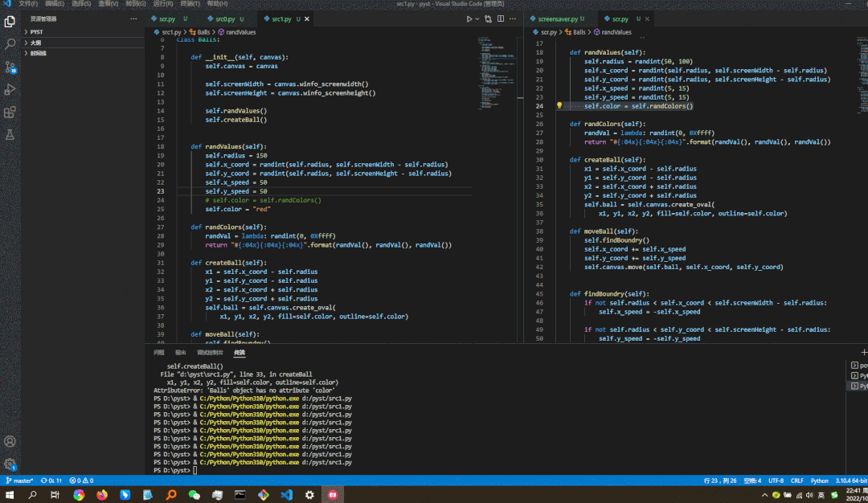Screen dimensions: 868x503
Task: Click randValues in left breadcrumb
Action: (237, 32)
